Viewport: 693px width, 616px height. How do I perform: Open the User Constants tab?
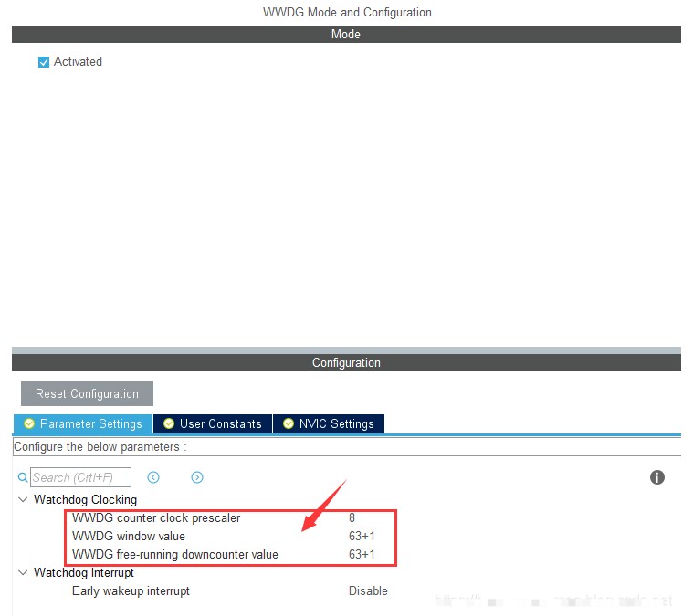pos(213,424)
